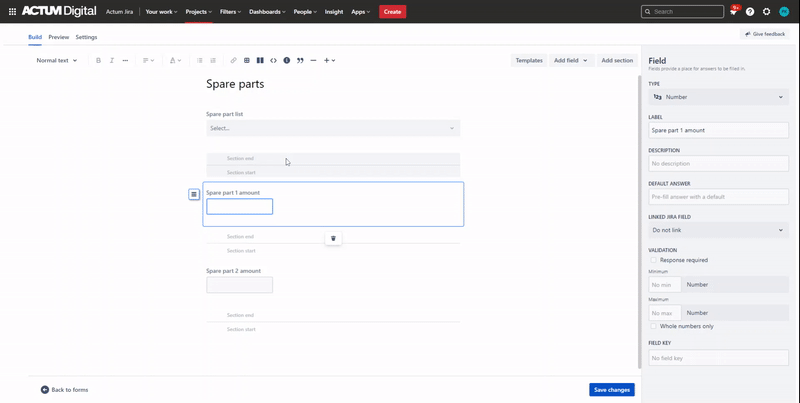The width and height of the screenshot is (800, 403).
Task: Open the text alignment dropdown
Action: point(148,60)
